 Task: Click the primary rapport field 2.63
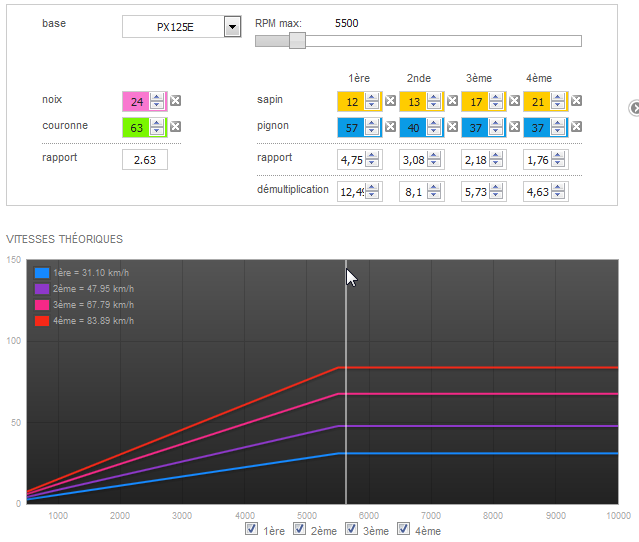click(x=145, y=160)
